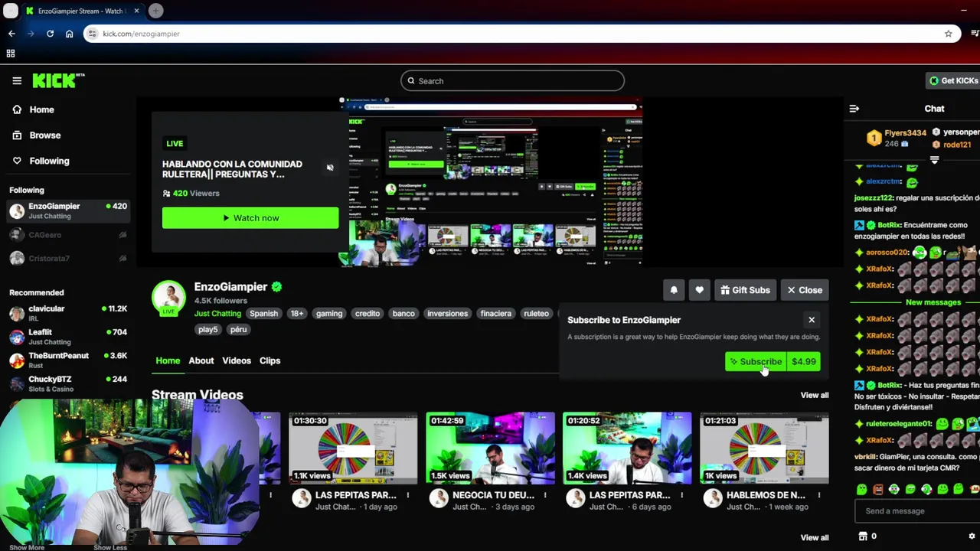Image resolution: width=980 pixels, height=551 pixels.
Task: Click View all next to Stream Videos
Action: (x=815, y=395)
